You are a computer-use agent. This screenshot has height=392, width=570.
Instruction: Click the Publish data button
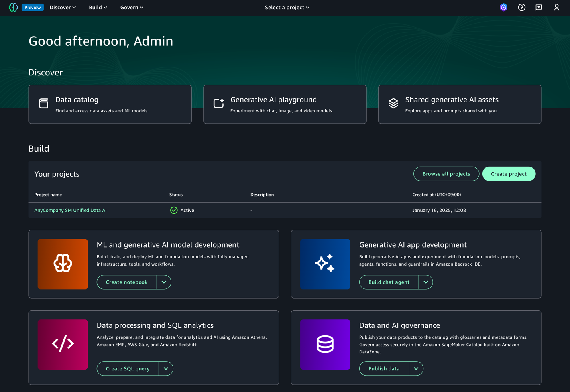coord(384,368)
